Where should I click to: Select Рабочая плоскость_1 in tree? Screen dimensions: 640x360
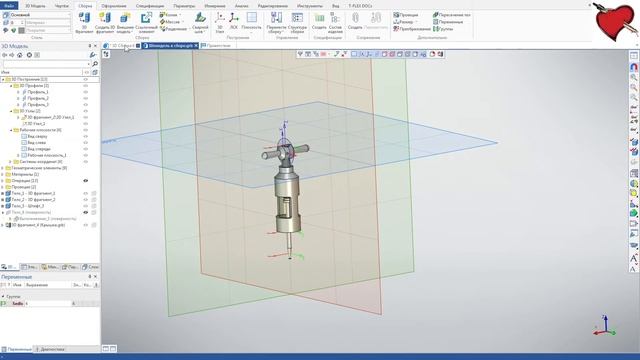pos(47,156)
